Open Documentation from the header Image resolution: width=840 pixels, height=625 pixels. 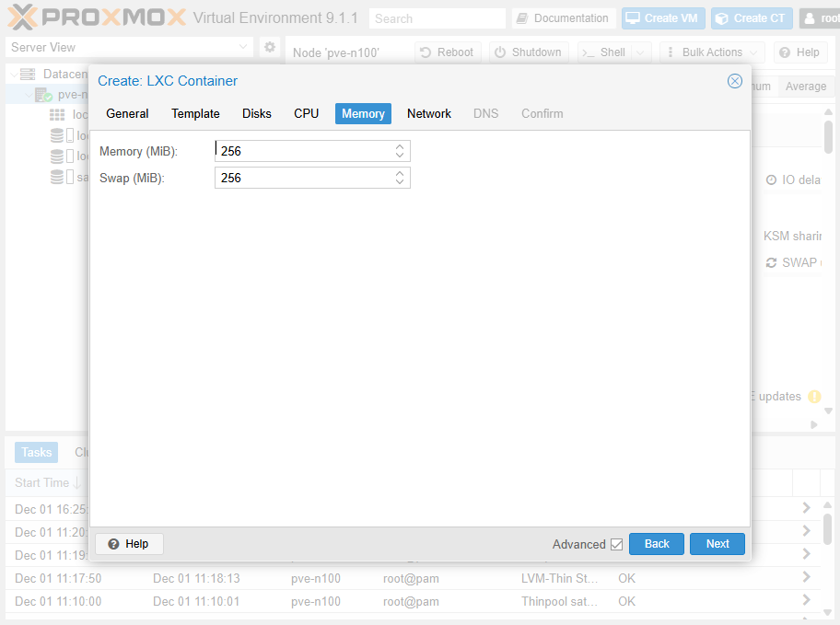(x=563, y=18)
